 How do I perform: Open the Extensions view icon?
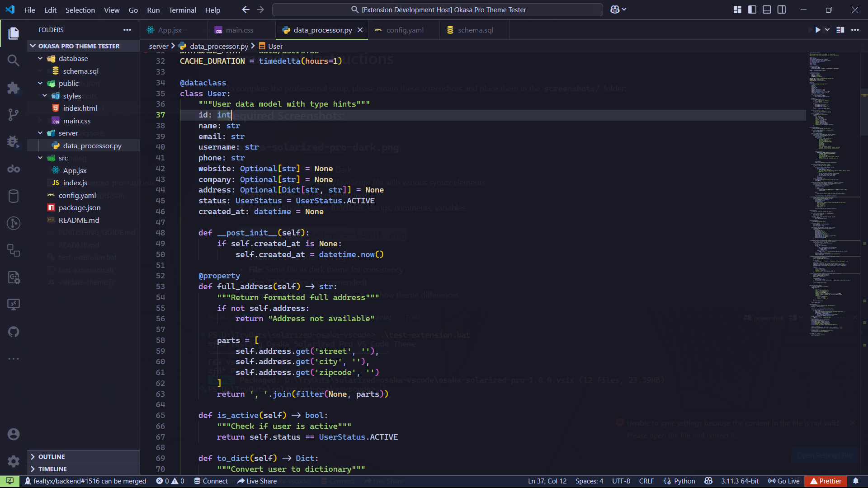point(14,88)
